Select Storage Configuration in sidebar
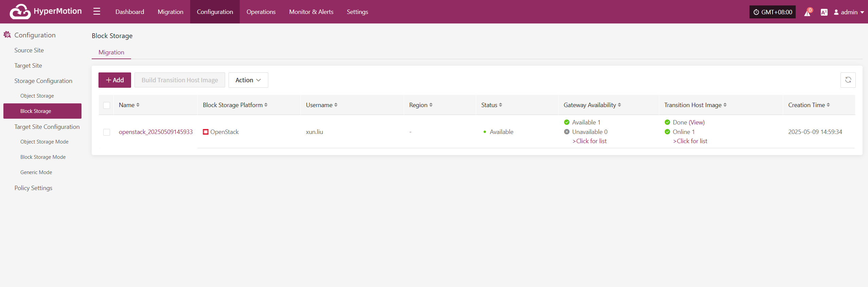 point(43,81)
